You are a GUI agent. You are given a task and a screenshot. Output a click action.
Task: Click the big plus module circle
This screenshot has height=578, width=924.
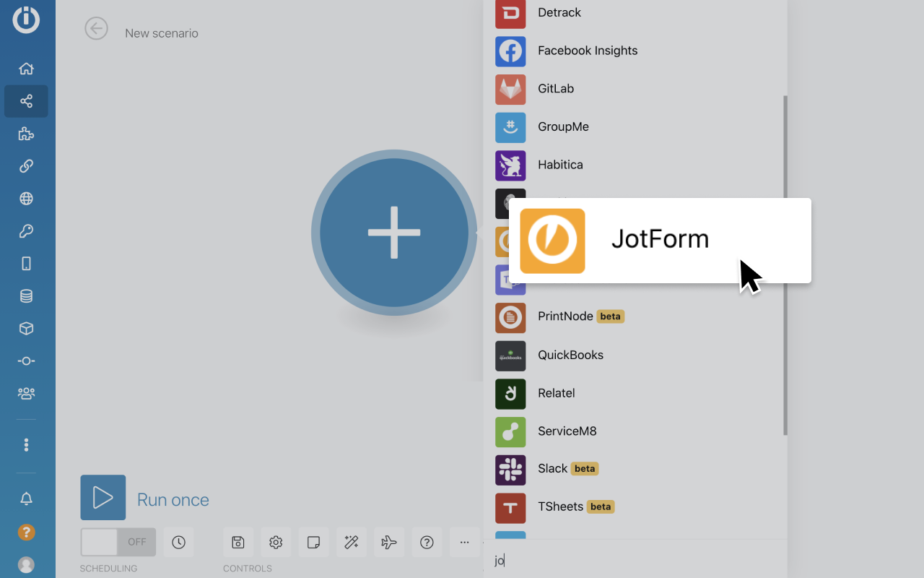coord(394,233)
